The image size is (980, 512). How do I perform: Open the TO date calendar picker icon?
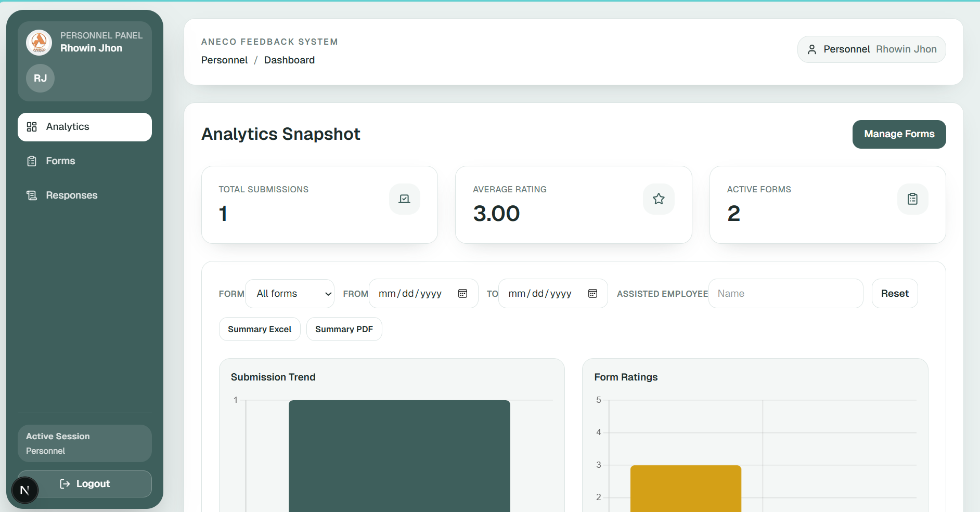(592, 294)
